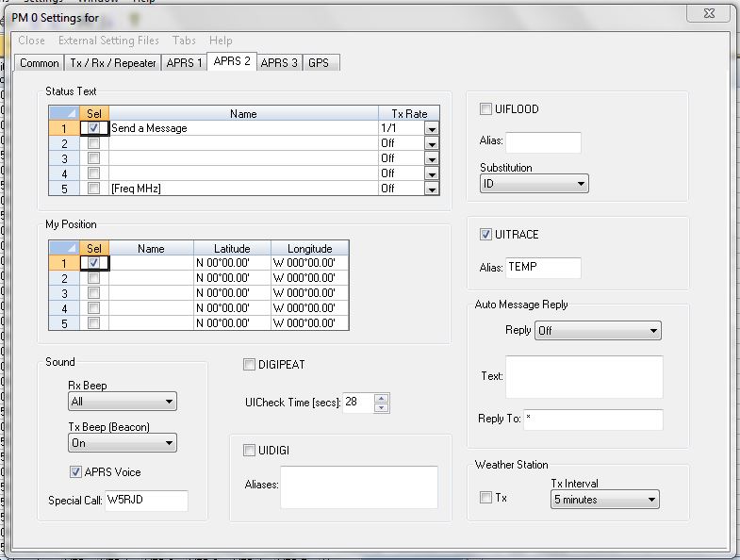This screenshot has width=740, height=560.
Task: Open the External Setting Files menu
Action: [108, 41]
